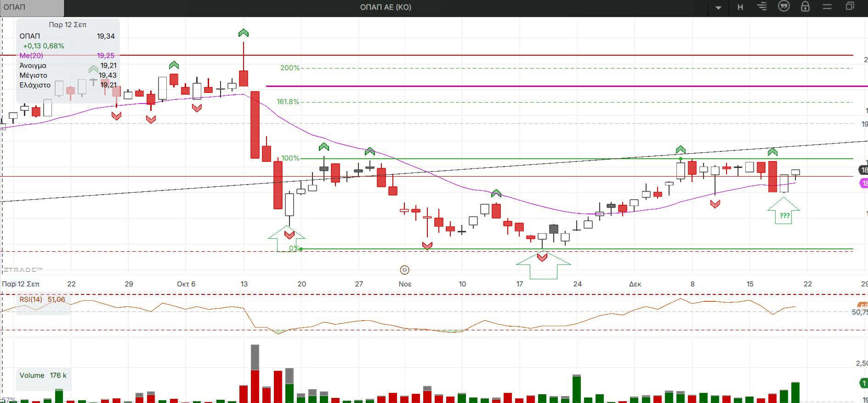The height and width of the screenshot is (403, 868).
Task: Click the H timeframe button
Action: (x=740, y=7)
